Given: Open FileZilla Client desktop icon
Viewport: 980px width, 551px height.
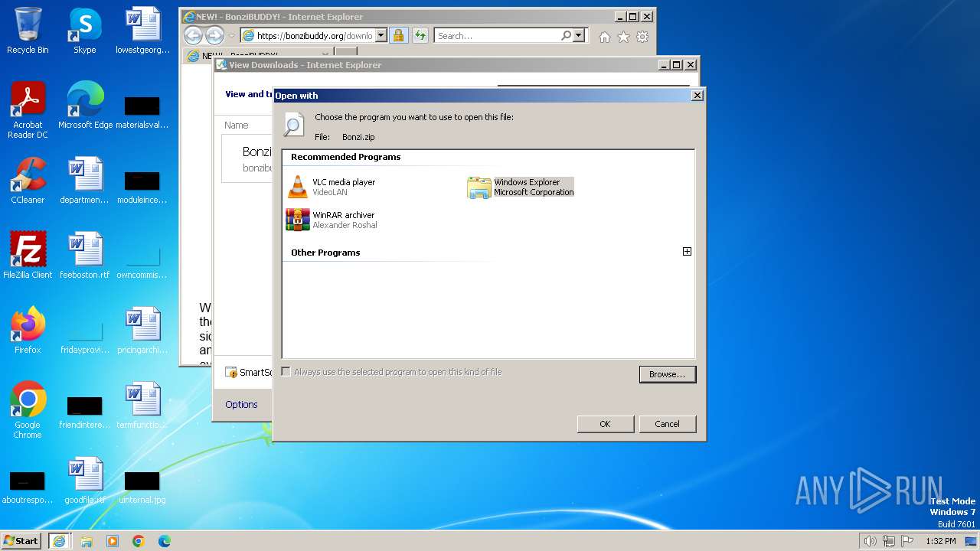Looking at the screenshot, I should pos(28,256).
